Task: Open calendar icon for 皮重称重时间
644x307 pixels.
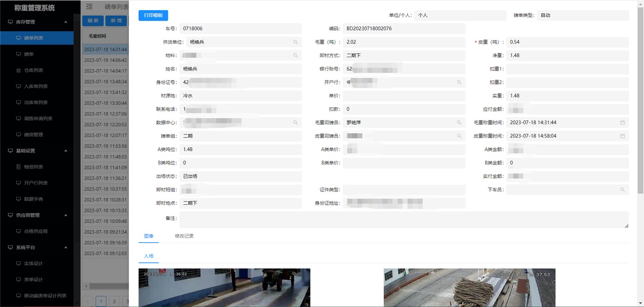Action: 622,136
